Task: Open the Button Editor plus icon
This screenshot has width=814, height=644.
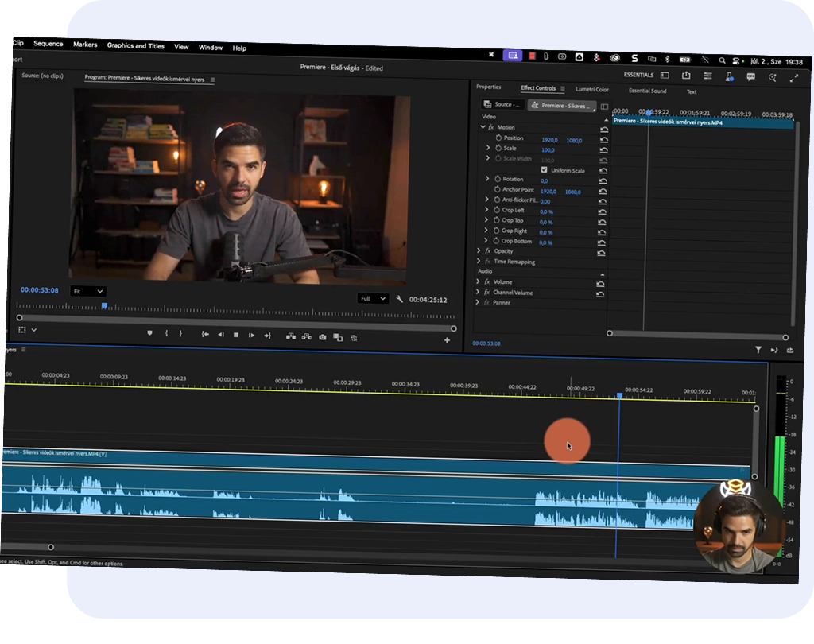Action: click(x=447, y=340)
